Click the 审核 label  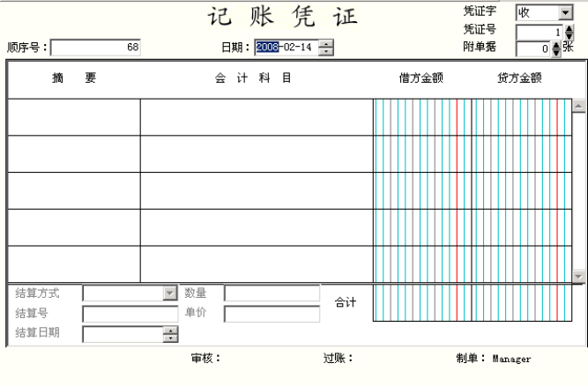coord(205,359)
